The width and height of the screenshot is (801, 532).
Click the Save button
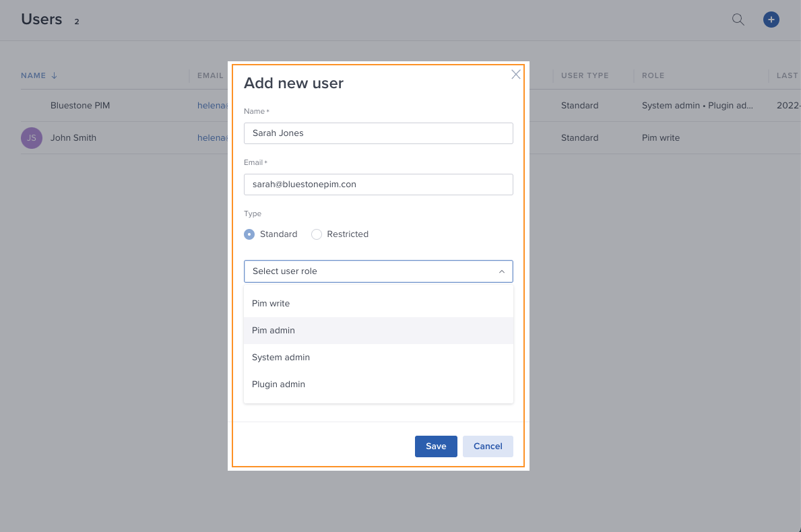click(436, 446)
